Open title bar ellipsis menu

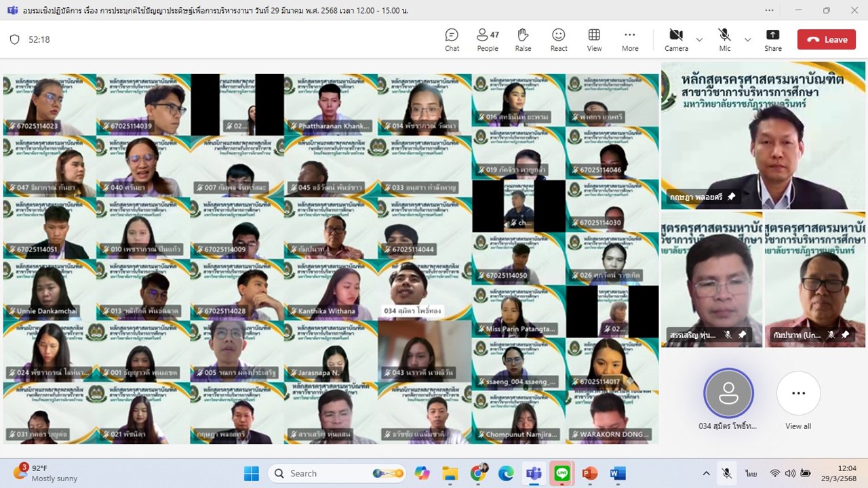(x=769, y=10)
